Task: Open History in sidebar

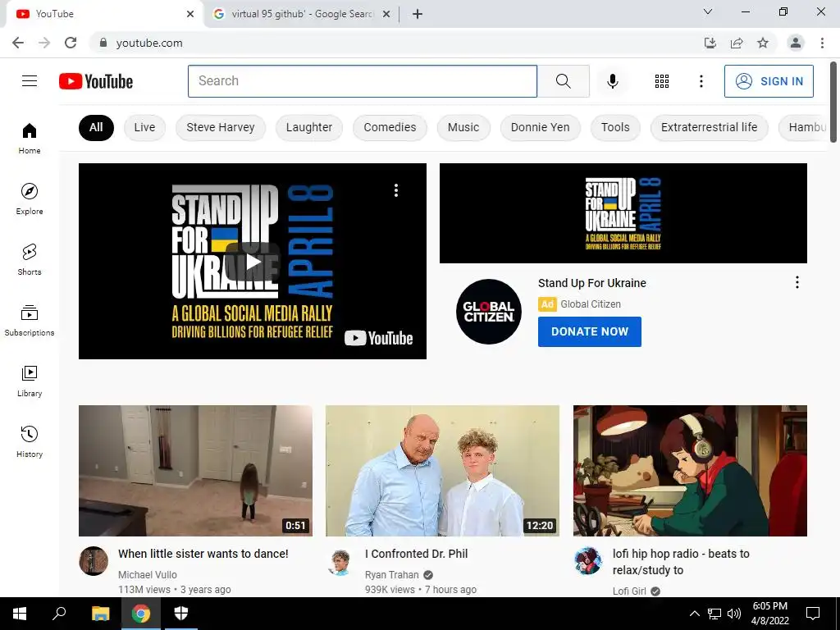Action: tap(30, 441)
